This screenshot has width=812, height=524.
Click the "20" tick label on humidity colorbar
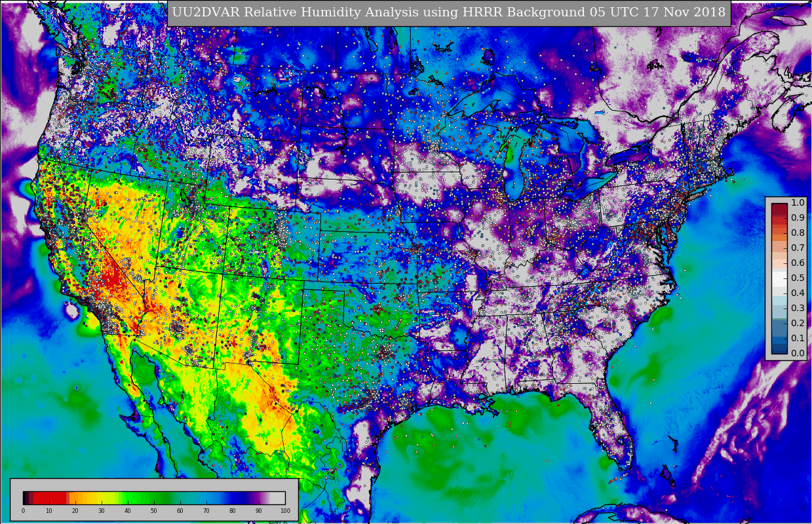pyautogui.click(x=75, y=511)
